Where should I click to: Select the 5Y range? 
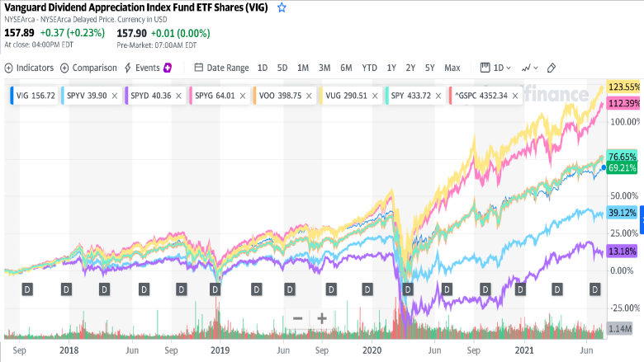click(x=429, y=68)
